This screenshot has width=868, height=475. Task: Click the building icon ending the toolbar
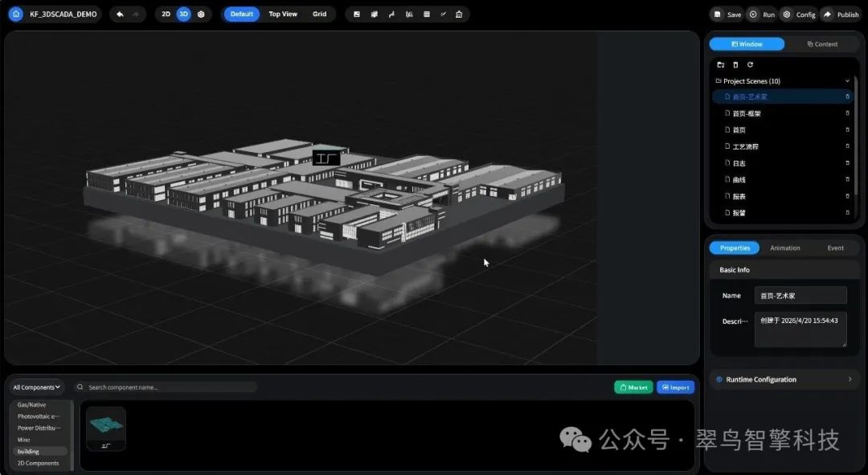click(459, 14)
